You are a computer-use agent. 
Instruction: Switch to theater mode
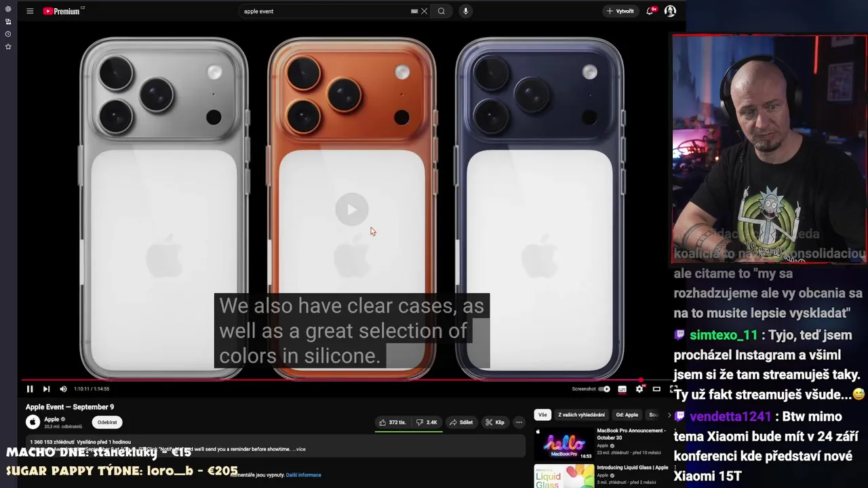(x=656, y=389)
